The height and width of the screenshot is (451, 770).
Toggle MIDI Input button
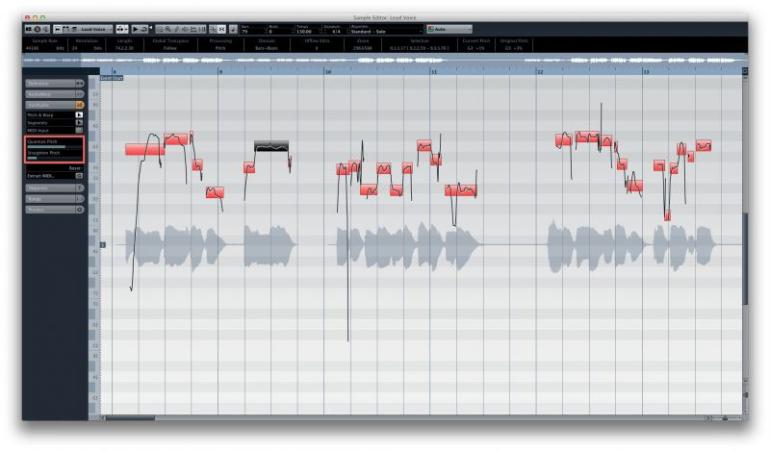click(79, 131)
